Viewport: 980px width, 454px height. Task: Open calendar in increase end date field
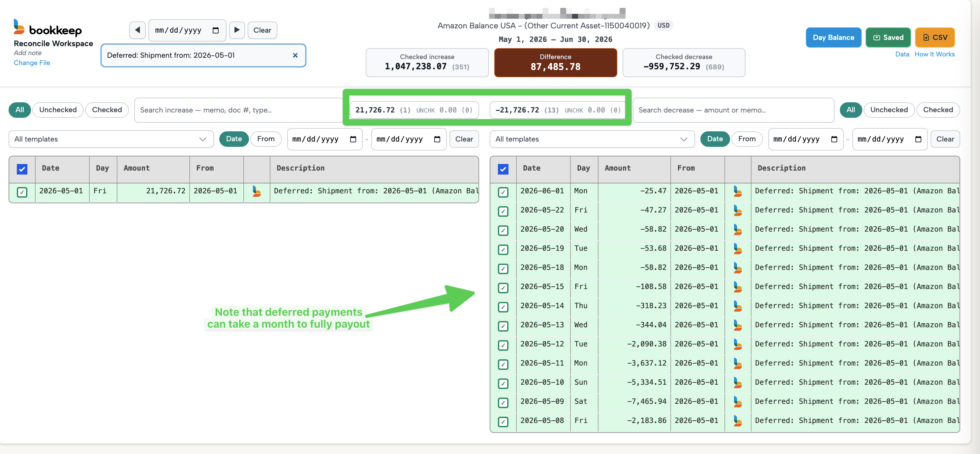click(437, 139)
